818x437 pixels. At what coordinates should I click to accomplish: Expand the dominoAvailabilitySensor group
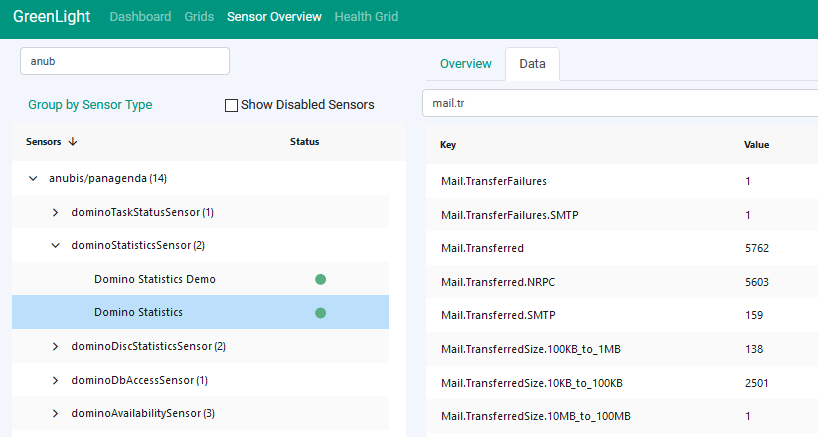[x=56, y=414]
